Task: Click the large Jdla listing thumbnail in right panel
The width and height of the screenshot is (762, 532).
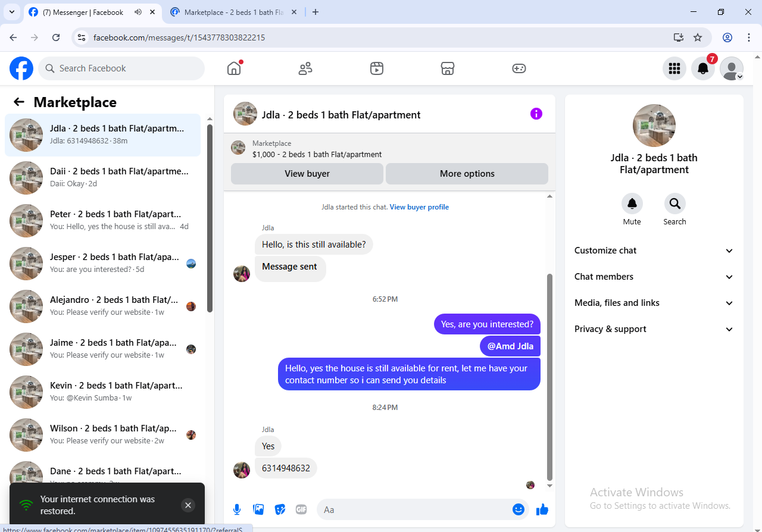Action: pos(654,126)
